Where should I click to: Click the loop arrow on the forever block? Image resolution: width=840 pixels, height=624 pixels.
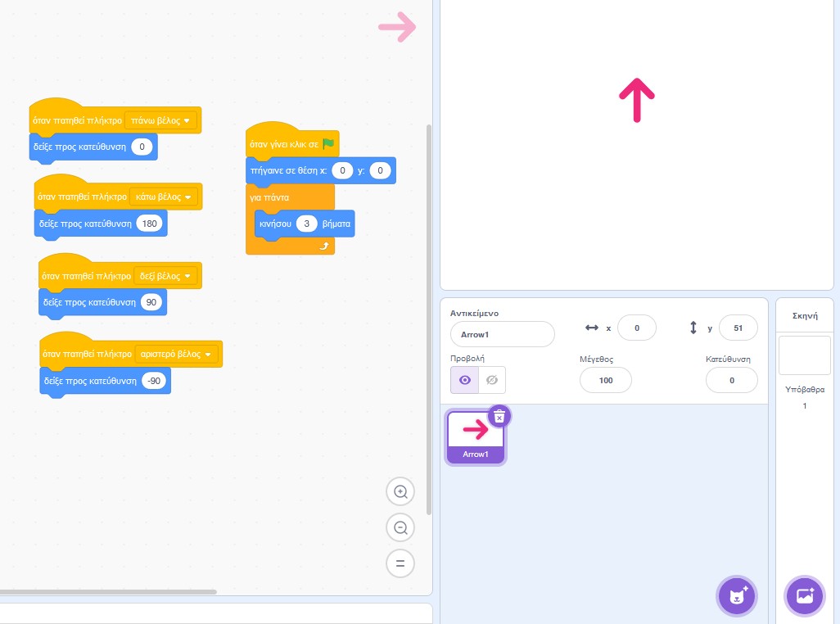pos(324,246)
